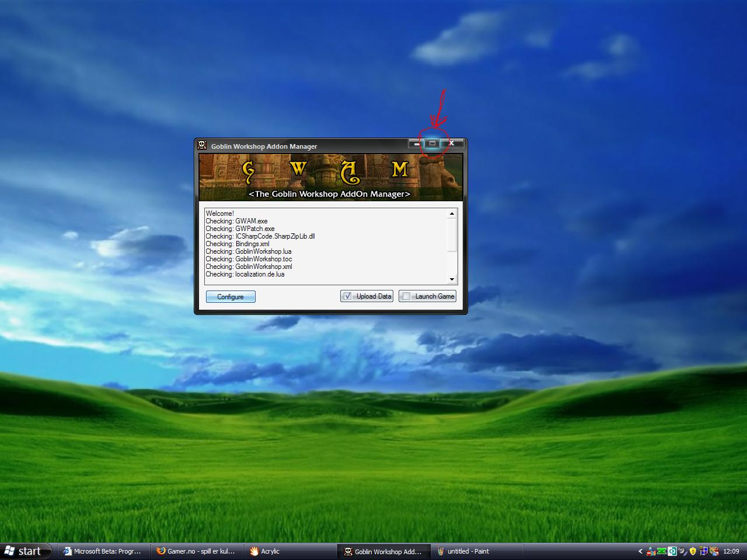The height and width of the screenshot is (560, 747).
Task: Expand hidden system tray icons arrow
Action: tap(640, 551)
